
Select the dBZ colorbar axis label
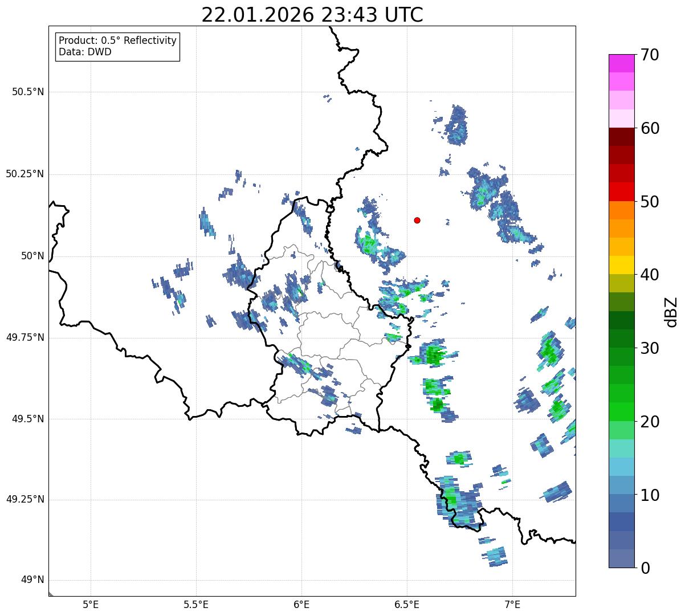coord(671,311)
